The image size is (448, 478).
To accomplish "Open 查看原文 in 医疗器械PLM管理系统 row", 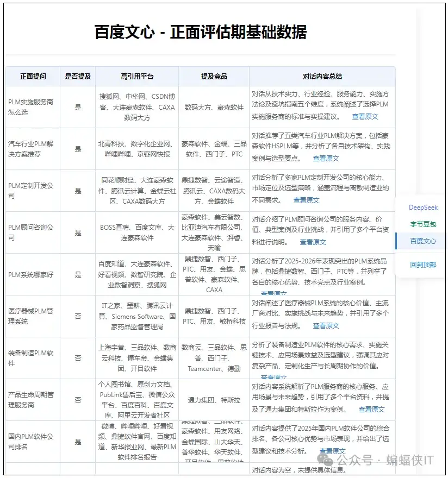I will (326, 325).
